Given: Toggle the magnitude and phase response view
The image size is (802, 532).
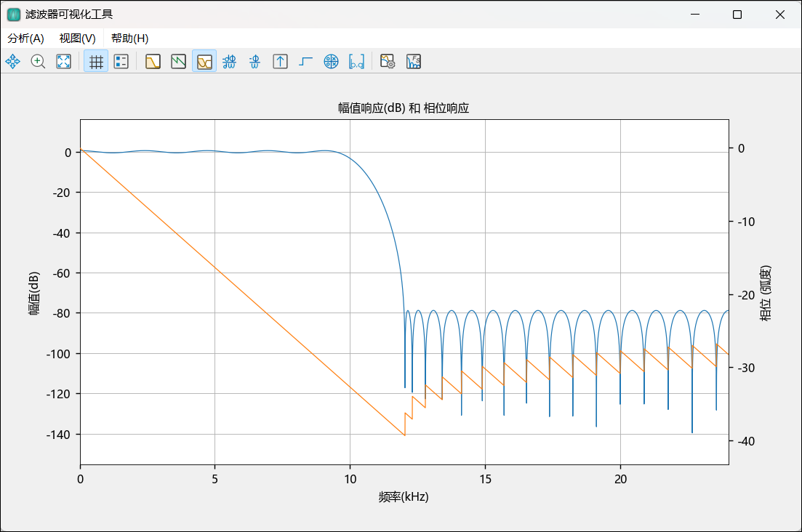Looking at the screenshot, I should coord(204,62).
